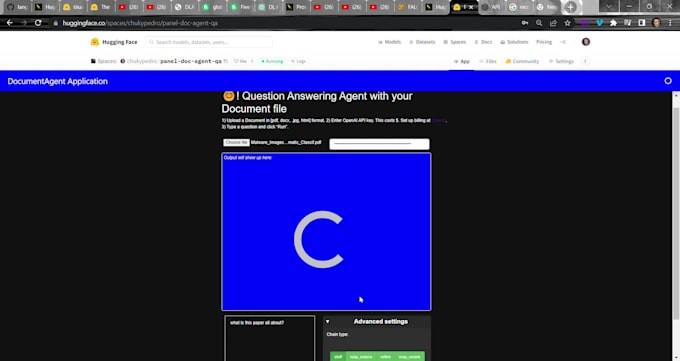Click the Choose file button

pos(236,142)
